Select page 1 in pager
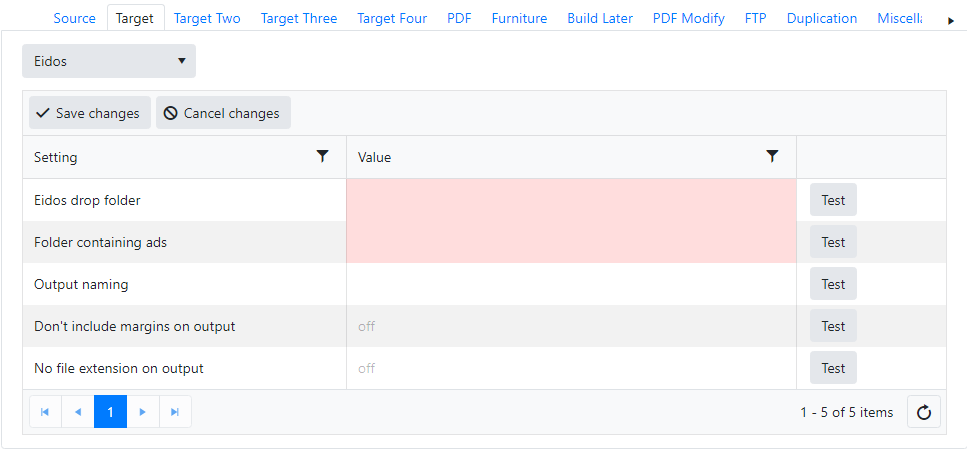This screenshot has height=453, width=967. tap(110, 412)
